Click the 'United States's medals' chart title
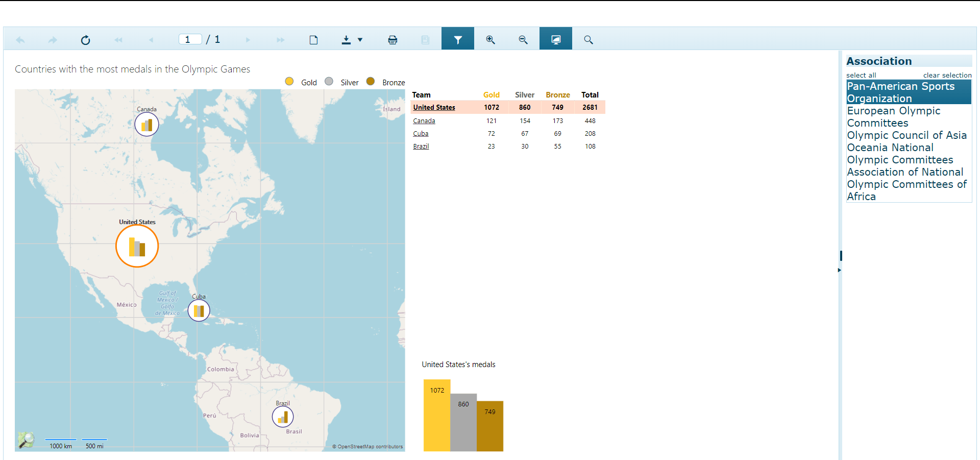 (x=458, y=365)
